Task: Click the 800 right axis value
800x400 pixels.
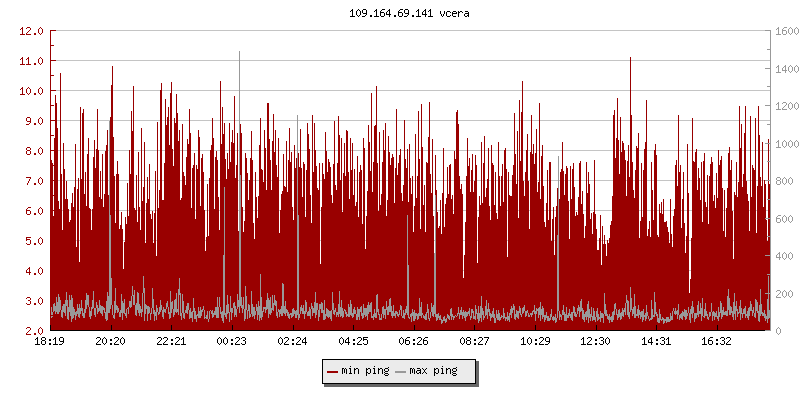Action: (x=783, y=181)
